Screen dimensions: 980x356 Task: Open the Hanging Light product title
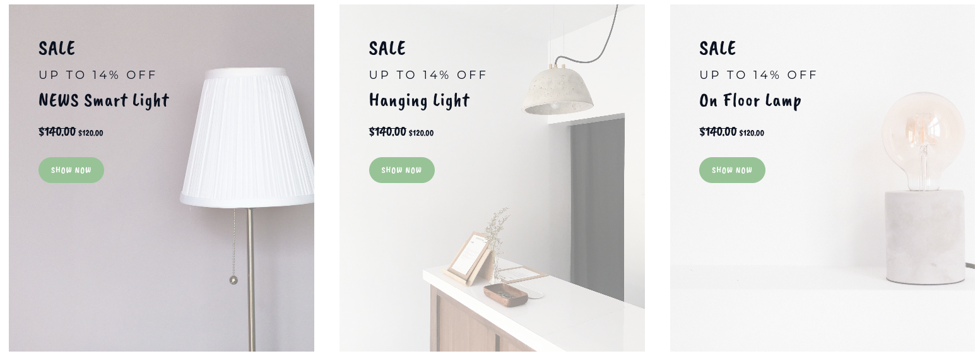[420, 100]
